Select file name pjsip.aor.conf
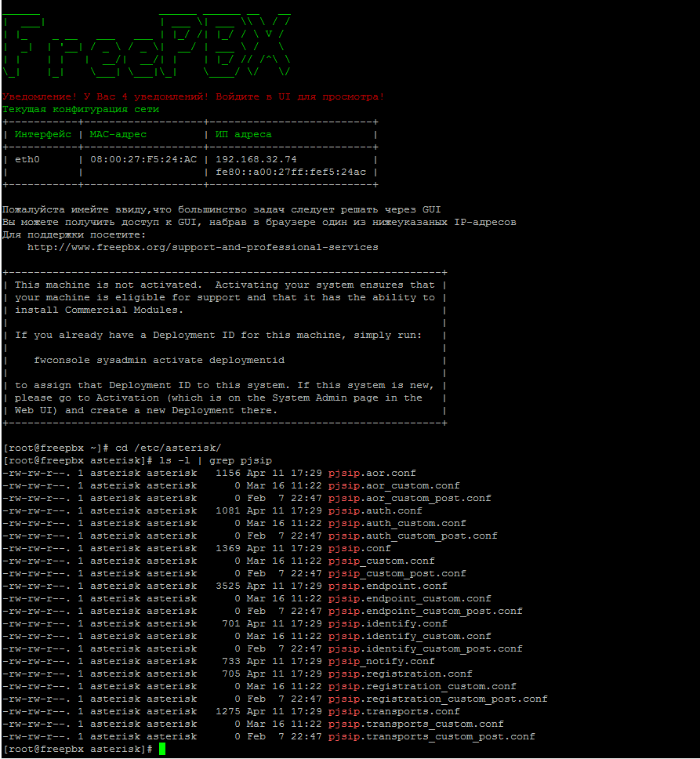 coord(372,474)
